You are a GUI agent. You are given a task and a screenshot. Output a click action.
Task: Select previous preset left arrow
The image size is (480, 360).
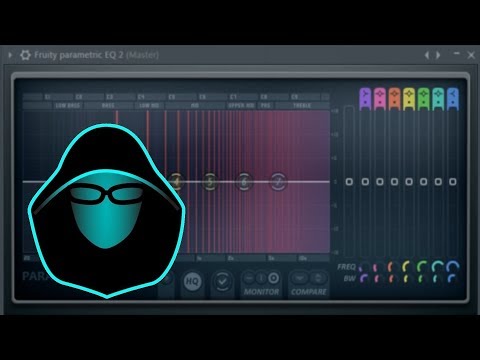[427, 55]
